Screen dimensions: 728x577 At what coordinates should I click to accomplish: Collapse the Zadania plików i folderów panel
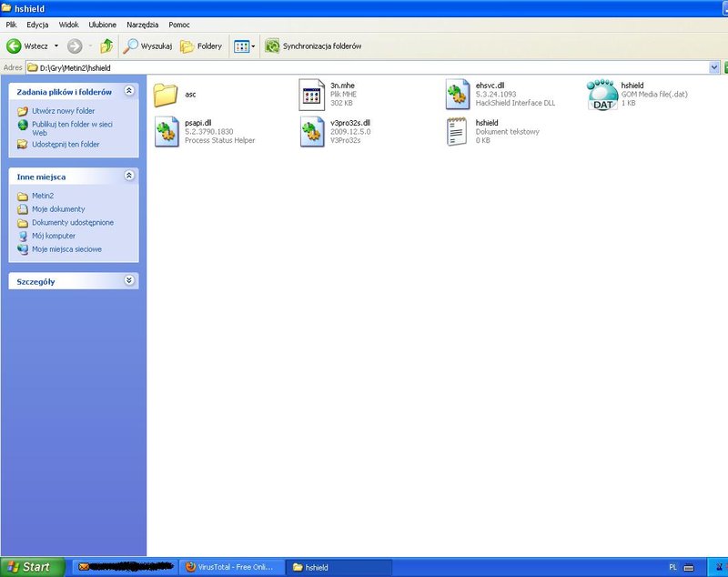129,90
